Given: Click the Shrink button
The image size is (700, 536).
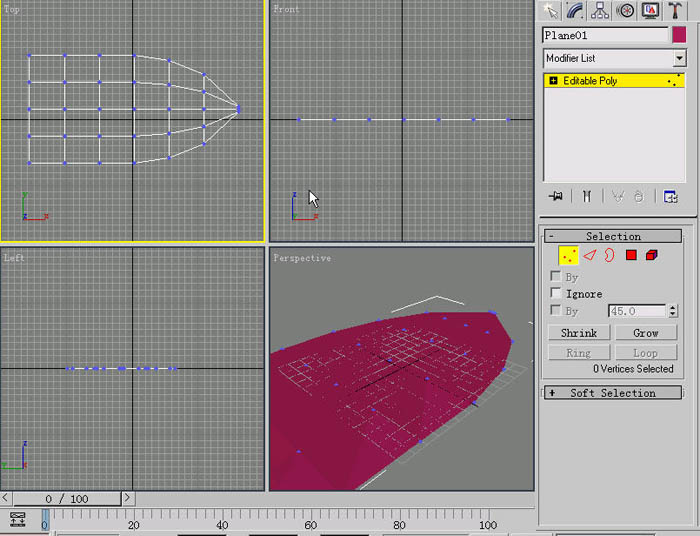Looking at the screenshot, I should pos(579,333).
